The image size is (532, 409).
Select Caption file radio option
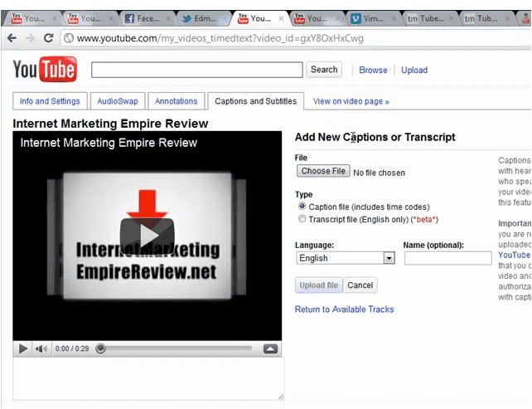tap(302, 207)
